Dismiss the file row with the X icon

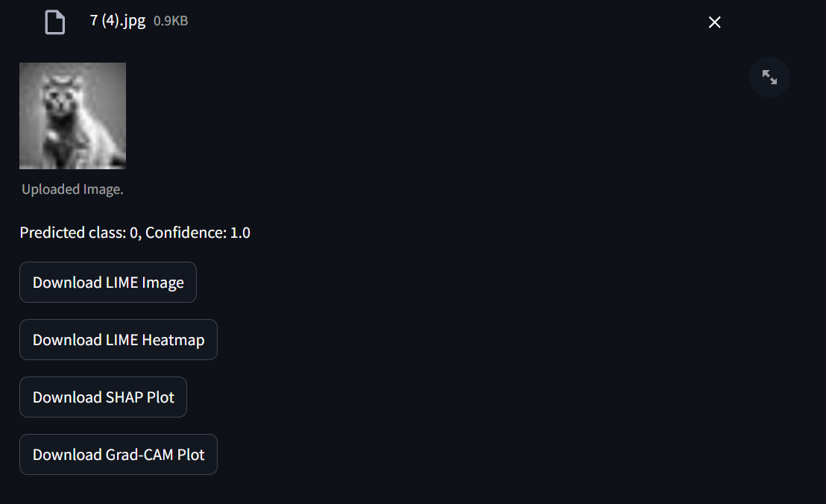pos(714,22)
